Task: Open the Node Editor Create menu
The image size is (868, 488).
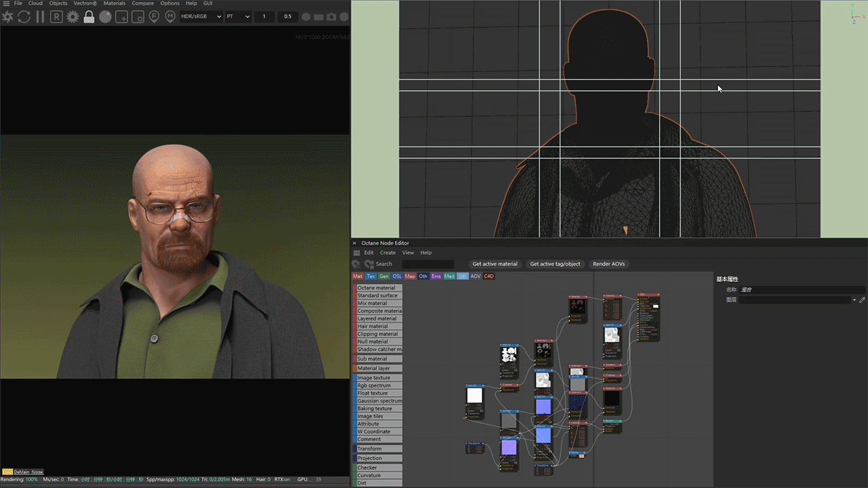Action: (388, 253)
